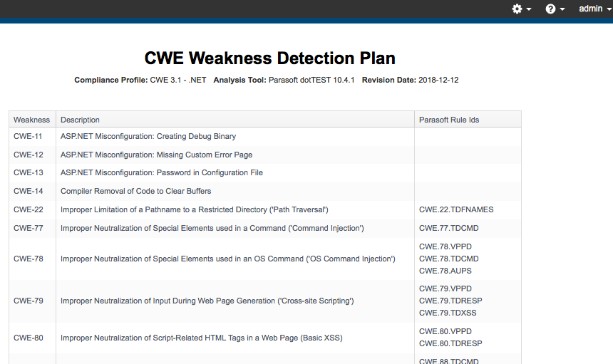Click rule CWE.22.TDFNAMES
The image size is (613, 364).
point(456,209)
